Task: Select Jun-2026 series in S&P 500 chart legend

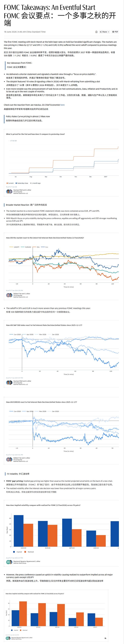Action: tap(15, 334)
